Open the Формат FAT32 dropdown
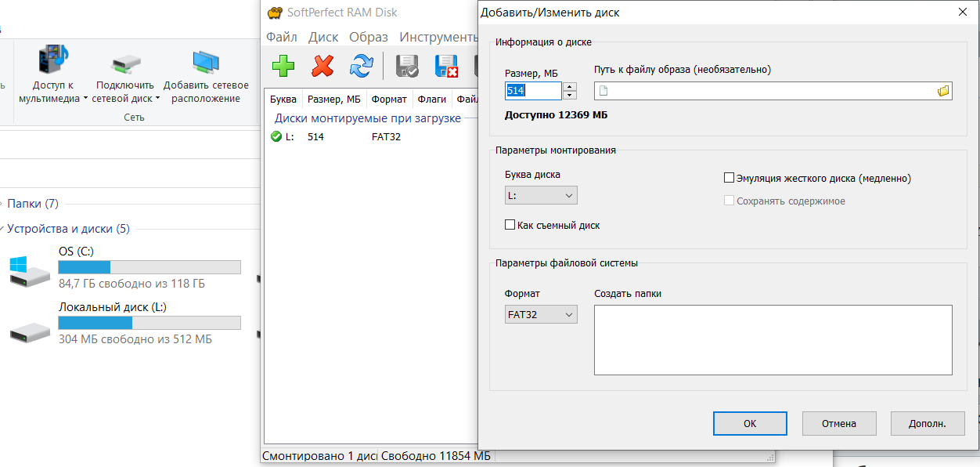Viewport: 980px width, 467px height. pos(541,314)
